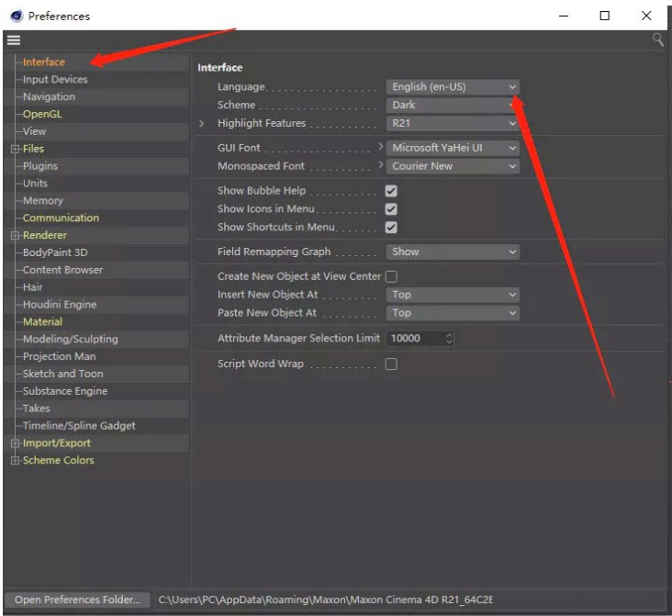672x616 pixels.
Task: Open the Language dropdown
Action: click(x=453, y=87)
